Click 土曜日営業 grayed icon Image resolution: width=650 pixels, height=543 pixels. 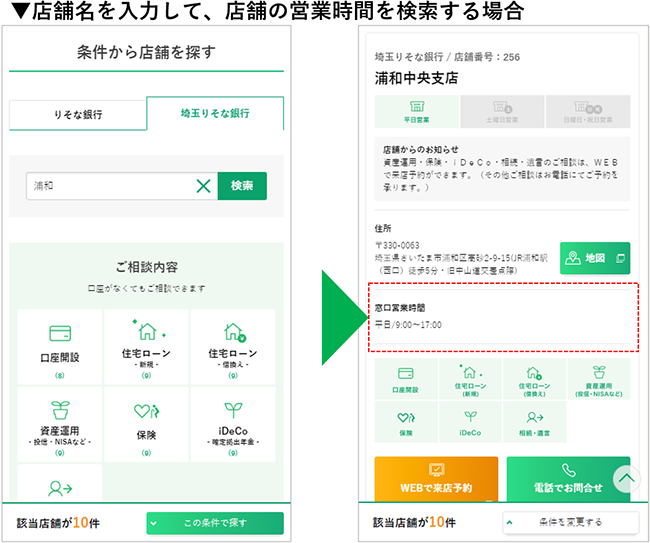(x=502, y=112)
